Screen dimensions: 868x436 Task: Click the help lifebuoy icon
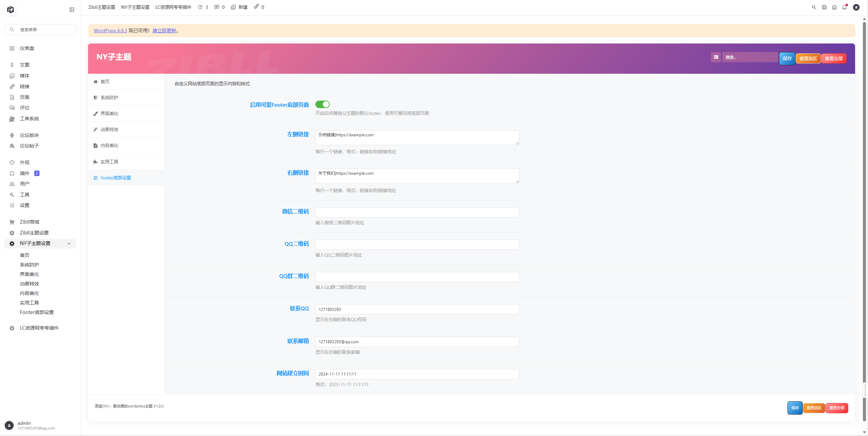click(824, 7)
